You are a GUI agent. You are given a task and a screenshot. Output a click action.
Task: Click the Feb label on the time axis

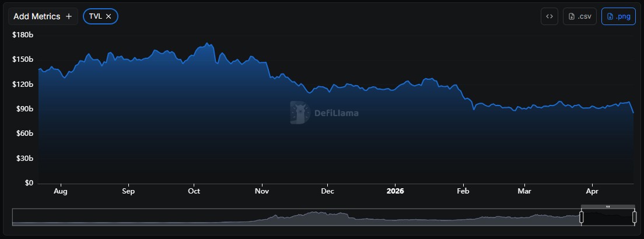463,191
